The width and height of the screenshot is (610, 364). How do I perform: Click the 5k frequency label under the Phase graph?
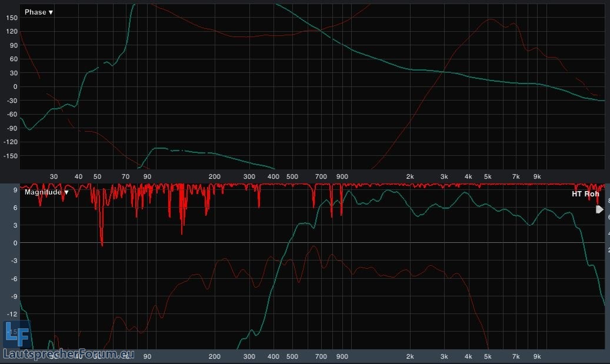click(488, 176)
